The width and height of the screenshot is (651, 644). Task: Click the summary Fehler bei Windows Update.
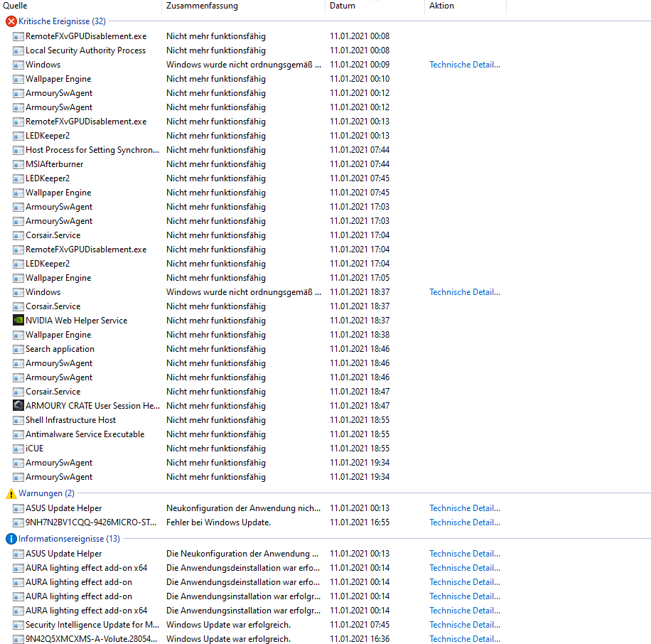point(218,522)
